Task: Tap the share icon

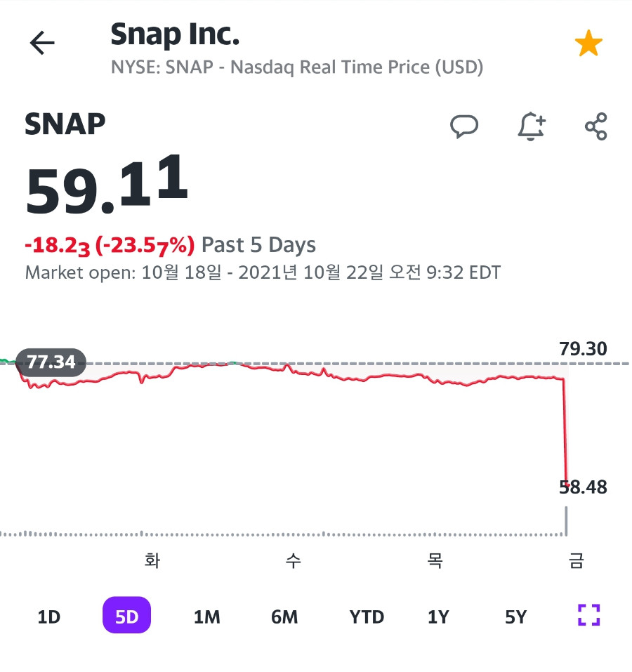Action: [596, 126]
